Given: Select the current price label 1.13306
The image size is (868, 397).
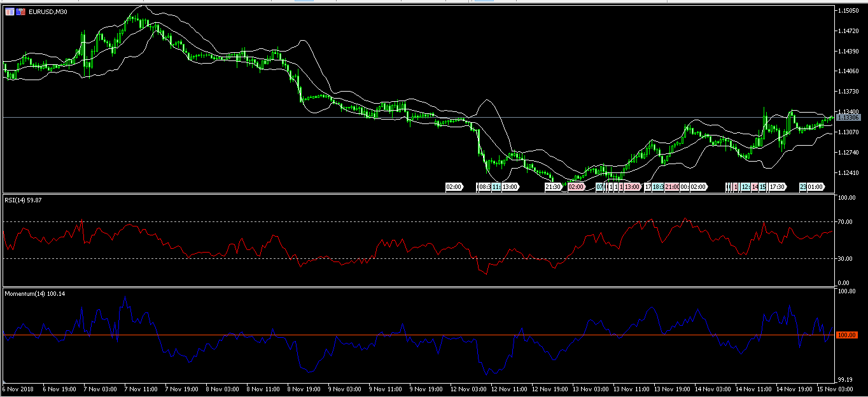Looking at the screenshot, I should coord(848,118).
